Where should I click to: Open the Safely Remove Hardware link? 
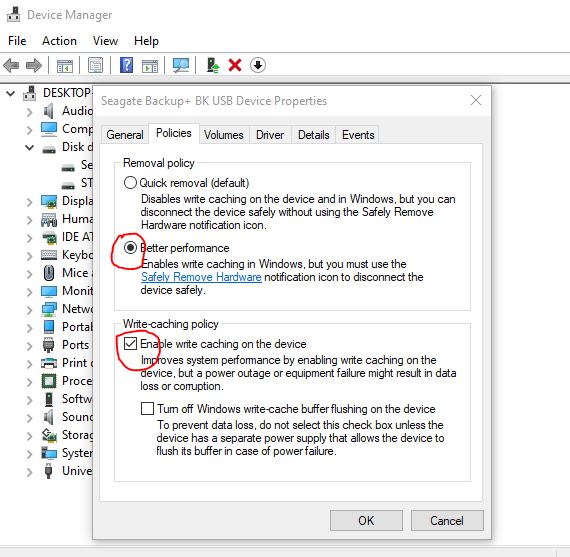click(201, 277)
